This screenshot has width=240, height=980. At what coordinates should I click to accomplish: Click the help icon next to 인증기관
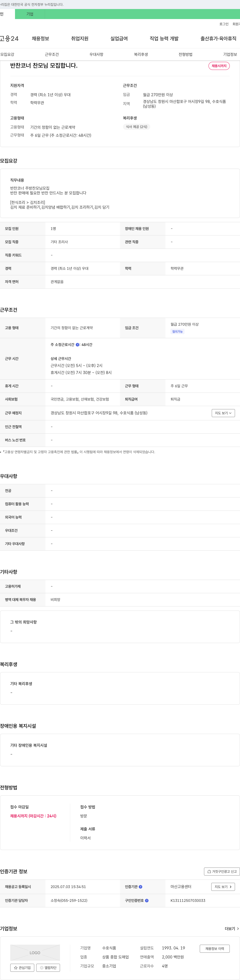[x=140, y=887]
